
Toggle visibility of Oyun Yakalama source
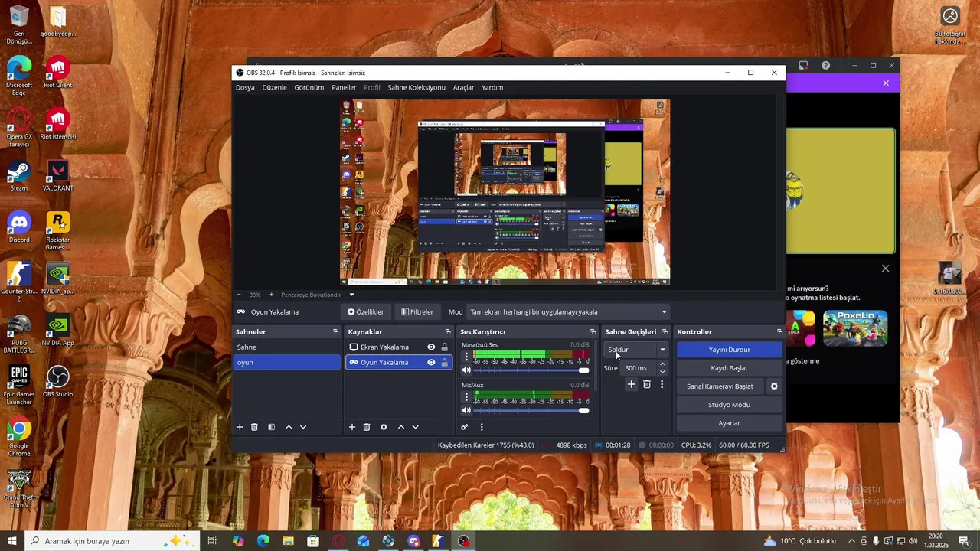[431, 363]
